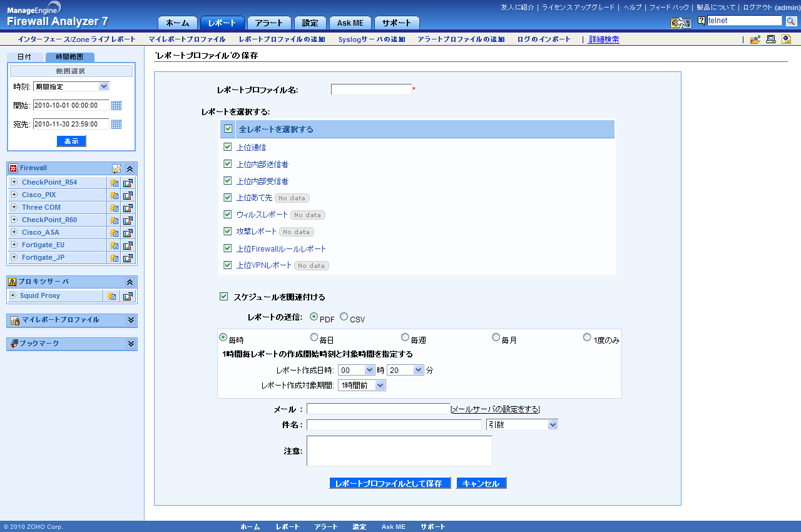801x532 pixels.
Task: Uncheck the 上位内部送信者 checkbox
Action: (x=228, y=164)
